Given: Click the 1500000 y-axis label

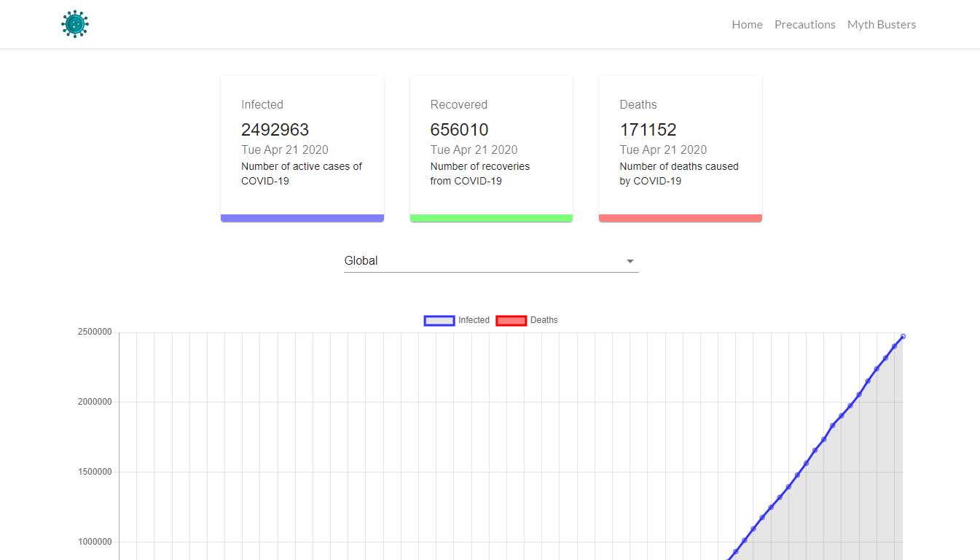Looking at the screenshot, I should (x=95, y=472).
